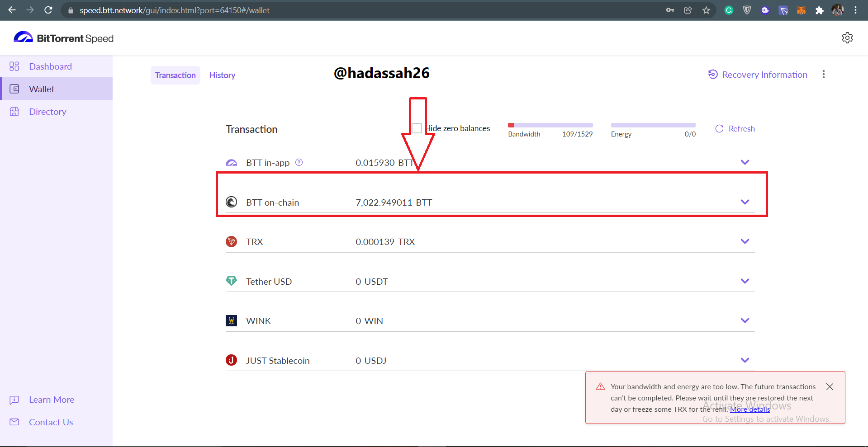Click the BTT on-chain coin icon

(232, 202)
